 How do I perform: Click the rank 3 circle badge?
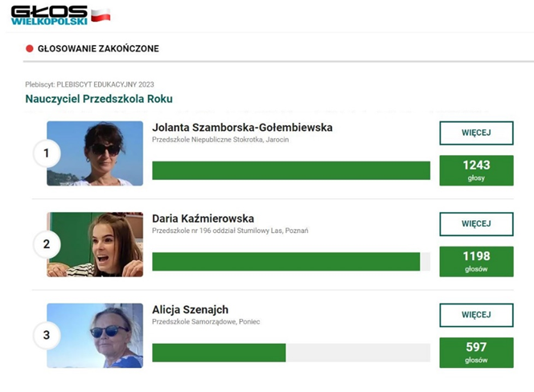47,335
